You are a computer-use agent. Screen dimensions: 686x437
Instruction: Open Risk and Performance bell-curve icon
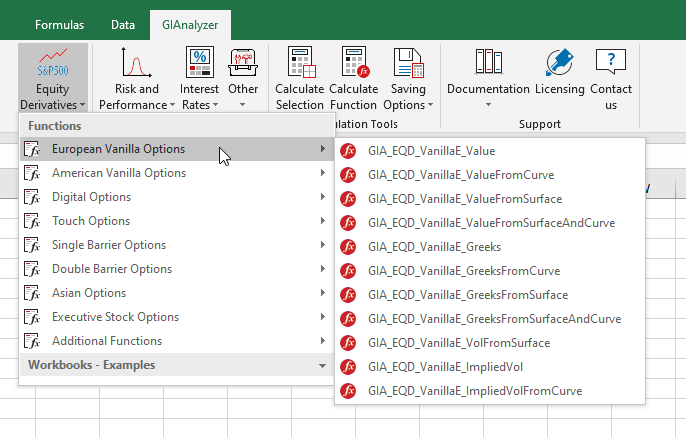[x=136, y=62]
